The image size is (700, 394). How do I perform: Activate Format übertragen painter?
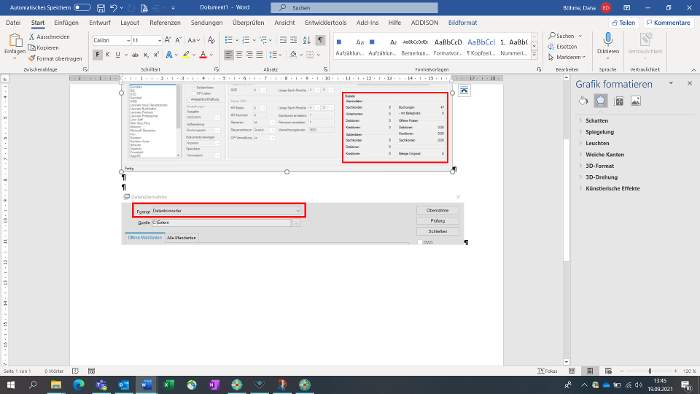(55, 58)
